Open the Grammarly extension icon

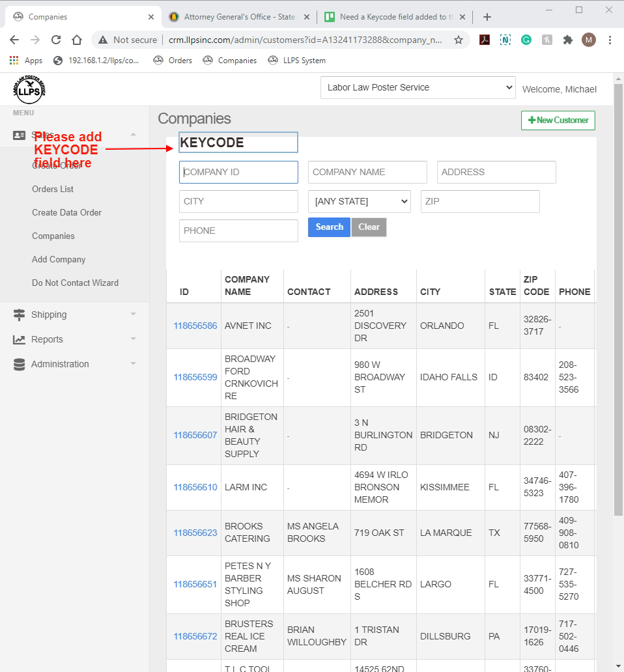tap(526, 40)
